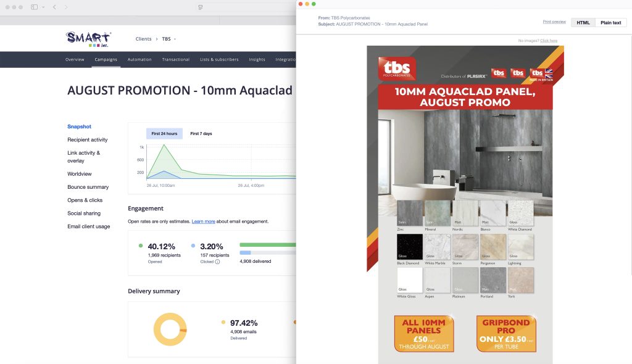Screen dimensions: 632x364
Task: Click the info icon next to Clicked
Action: tap(217, 262)
